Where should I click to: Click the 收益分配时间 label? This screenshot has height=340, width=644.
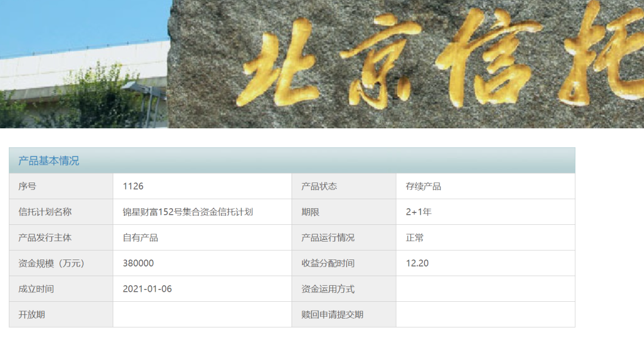[328, 263]
